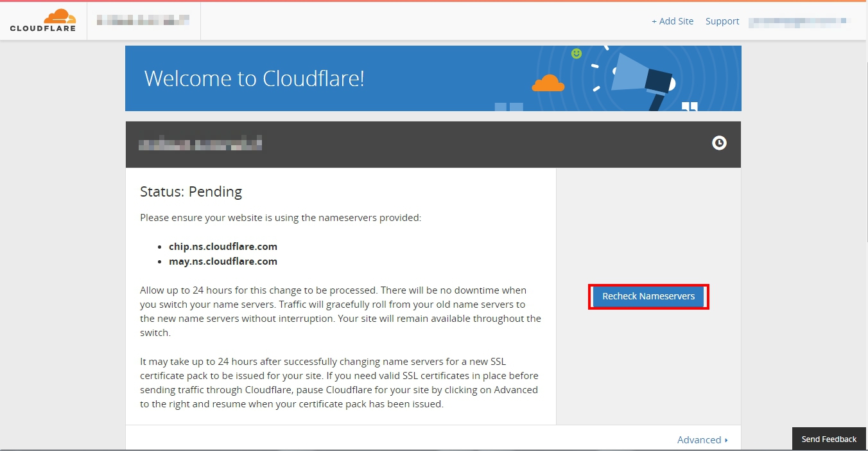Screen dimensions: 868x451
Task: Click the Cloudflare logo
Action: pos(42,21)
